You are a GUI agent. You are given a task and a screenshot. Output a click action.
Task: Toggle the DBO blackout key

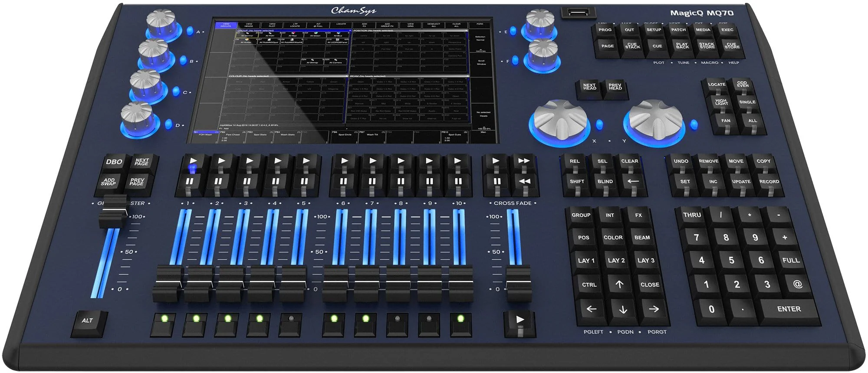[114, 163]
